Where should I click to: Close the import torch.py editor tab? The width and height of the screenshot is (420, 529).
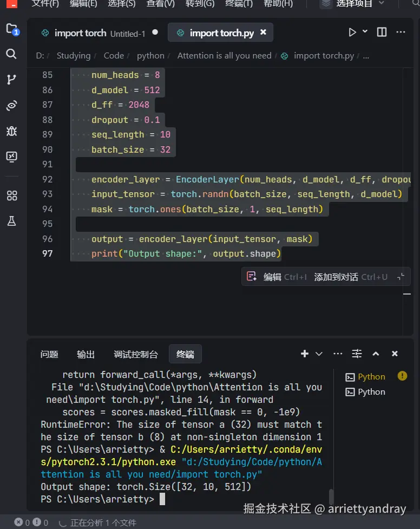(264, 32)
